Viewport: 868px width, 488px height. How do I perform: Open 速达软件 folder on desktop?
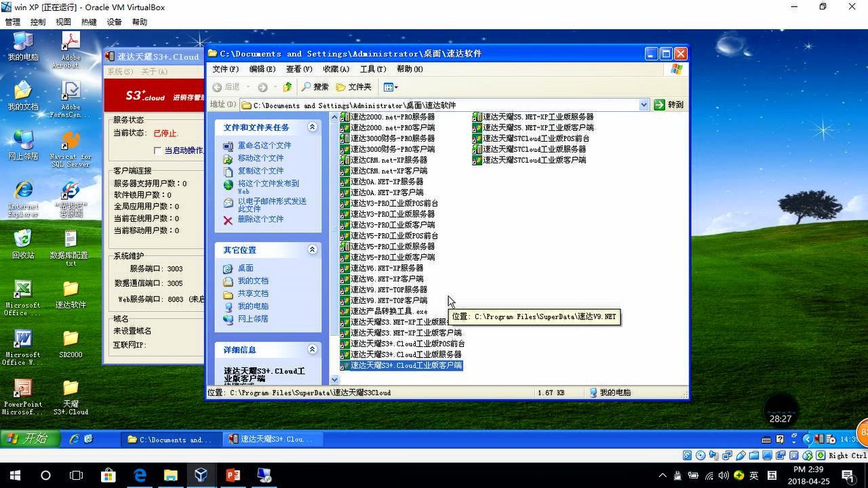point(71,294)
